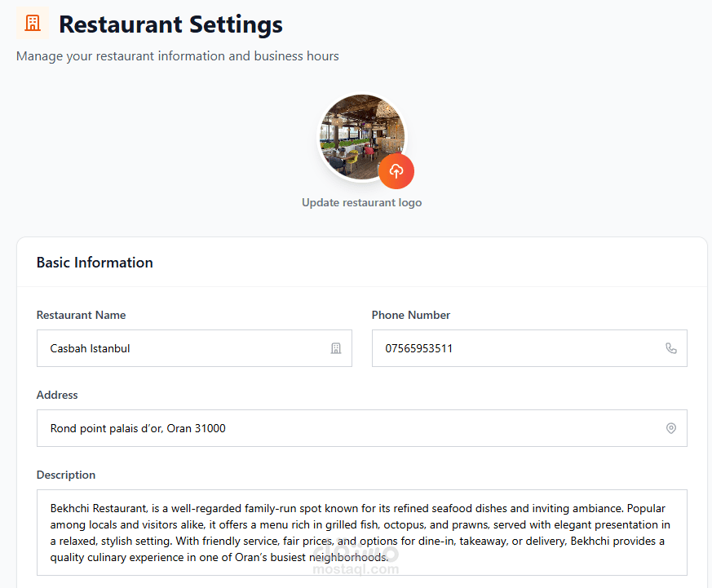
Task: Click the Basic Information section heading
Action: (95, 263)
